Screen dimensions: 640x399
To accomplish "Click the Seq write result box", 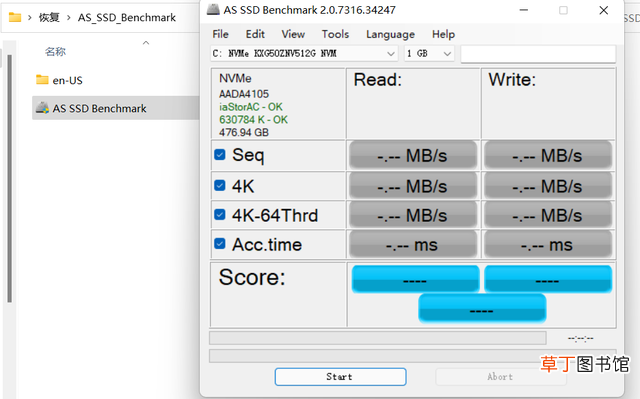I will tap(548, 155).
